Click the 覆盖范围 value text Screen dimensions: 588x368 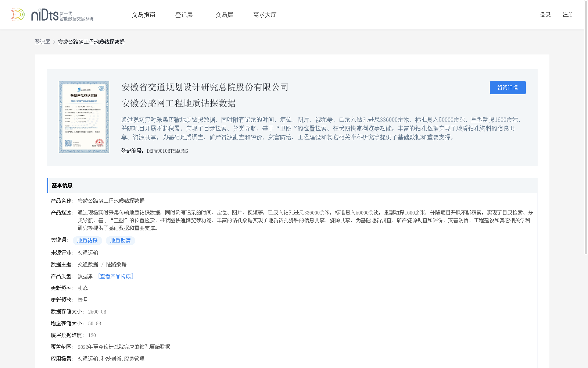coord(124,347)
